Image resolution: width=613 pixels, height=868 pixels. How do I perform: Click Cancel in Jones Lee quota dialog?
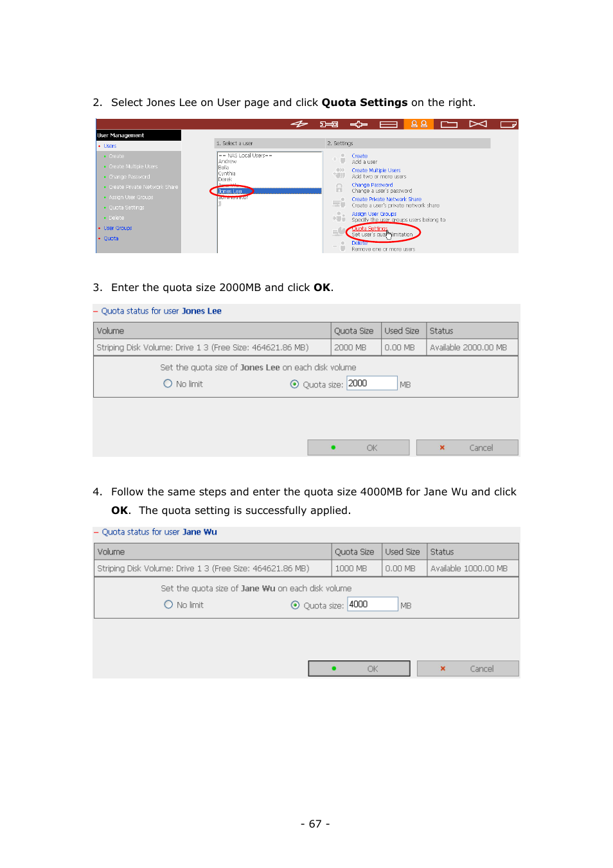tap(467, 448)
